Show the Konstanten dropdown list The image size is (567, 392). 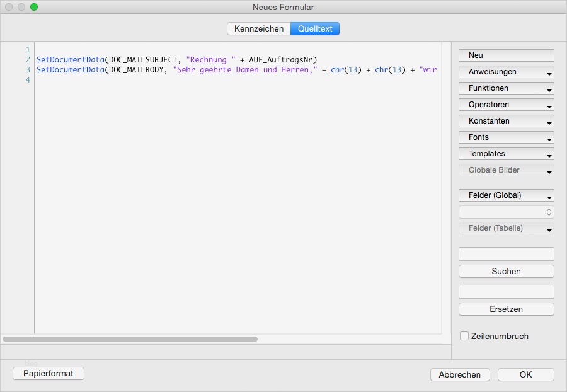click(x=507, y=121)
